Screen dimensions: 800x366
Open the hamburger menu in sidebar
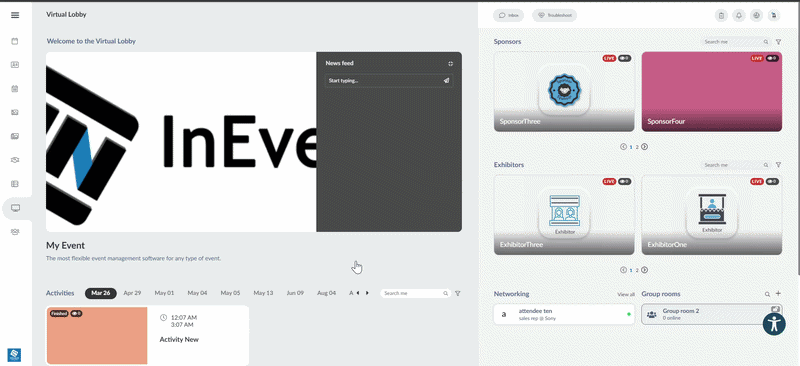click(x=15, y=15)
